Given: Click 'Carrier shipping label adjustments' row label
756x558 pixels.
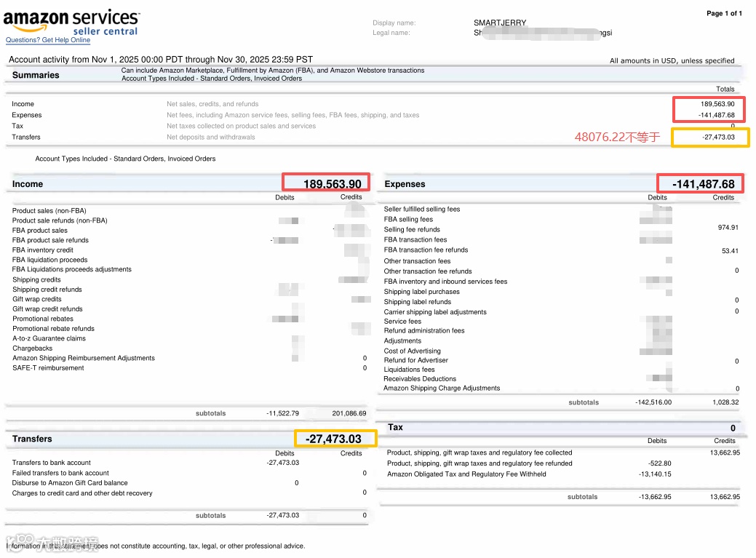Looking at the screenshot, I should (x=435, y=312).
